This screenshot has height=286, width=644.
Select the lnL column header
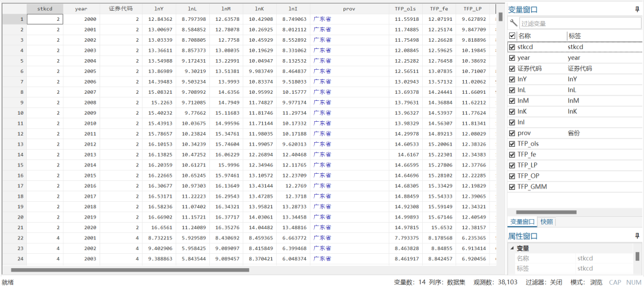click(x=192, y=8)
